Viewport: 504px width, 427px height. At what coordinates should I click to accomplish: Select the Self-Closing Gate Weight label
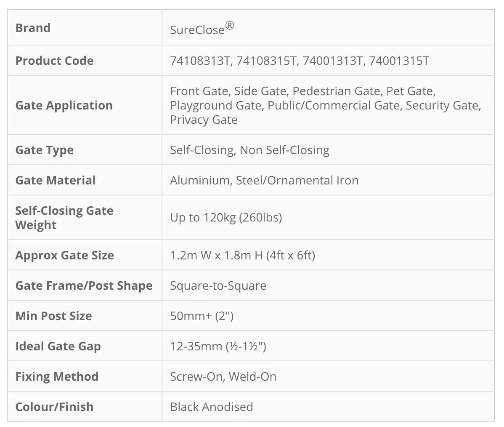[x=64, y=218]
